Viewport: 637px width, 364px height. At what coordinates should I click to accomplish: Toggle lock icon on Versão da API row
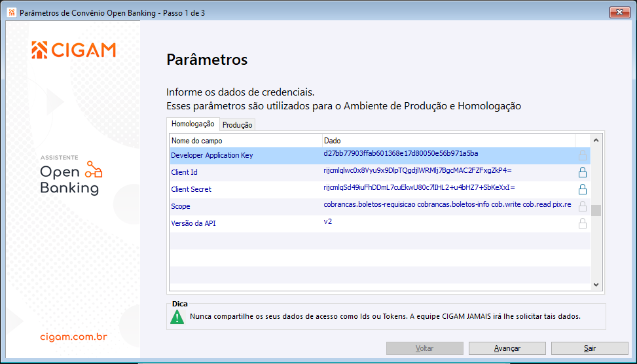(x=583, y=224)
